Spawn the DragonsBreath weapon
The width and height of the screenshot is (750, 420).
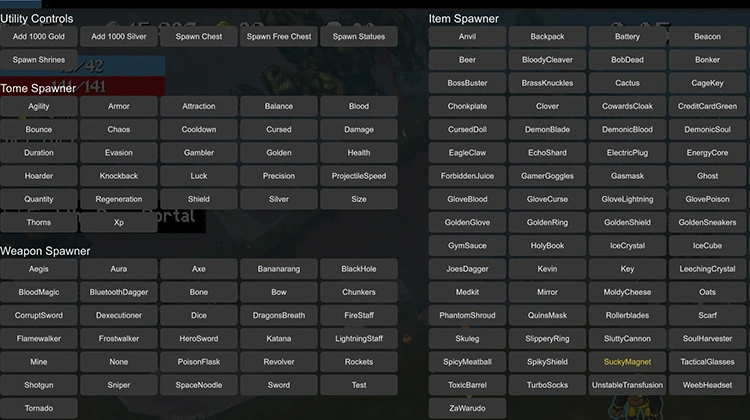tap(279, 315)
